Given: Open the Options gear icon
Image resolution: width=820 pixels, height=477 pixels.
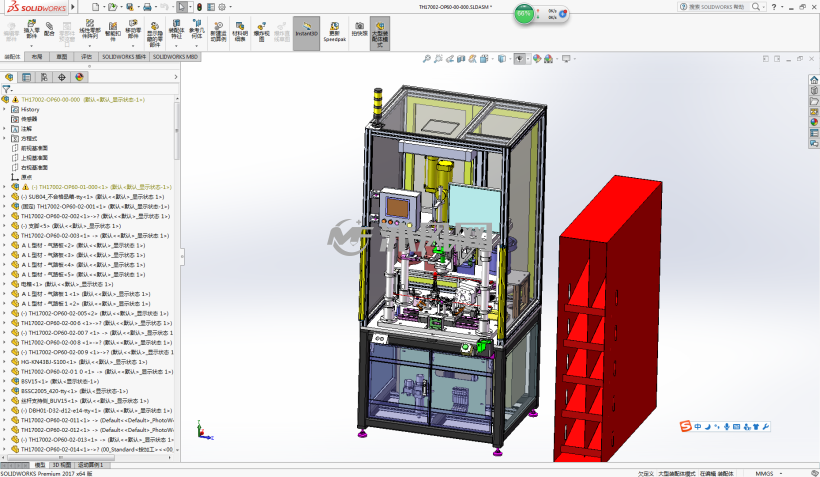Looking at the screenshot, I should pos(222,7).
